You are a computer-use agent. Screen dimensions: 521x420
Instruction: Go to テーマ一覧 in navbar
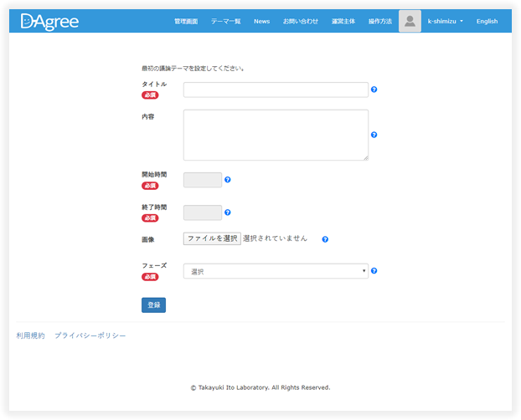coord(225,21)
